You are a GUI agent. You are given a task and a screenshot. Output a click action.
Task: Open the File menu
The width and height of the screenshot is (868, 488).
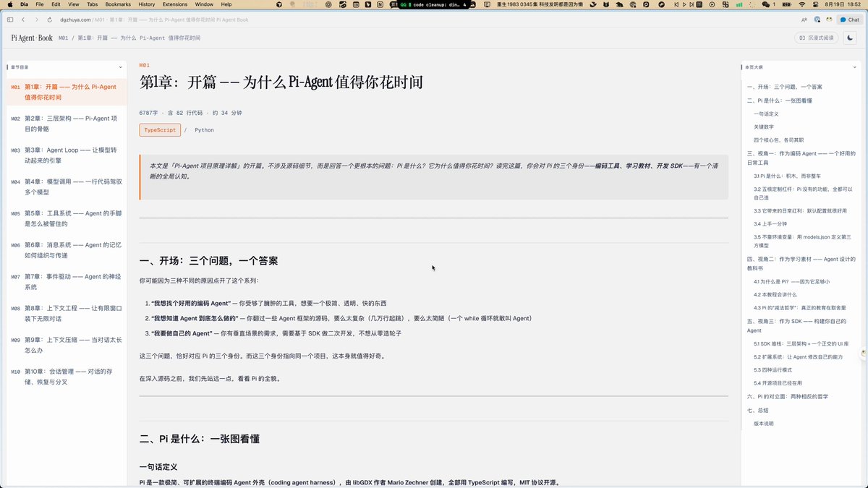click(40, 4)
